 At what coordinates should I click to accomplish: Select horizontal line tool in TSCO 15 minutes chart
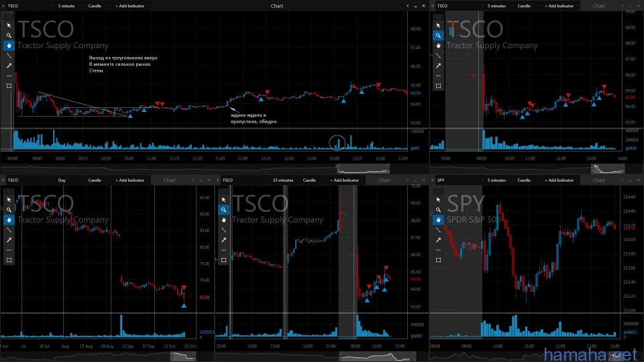[x=223, y=250]
